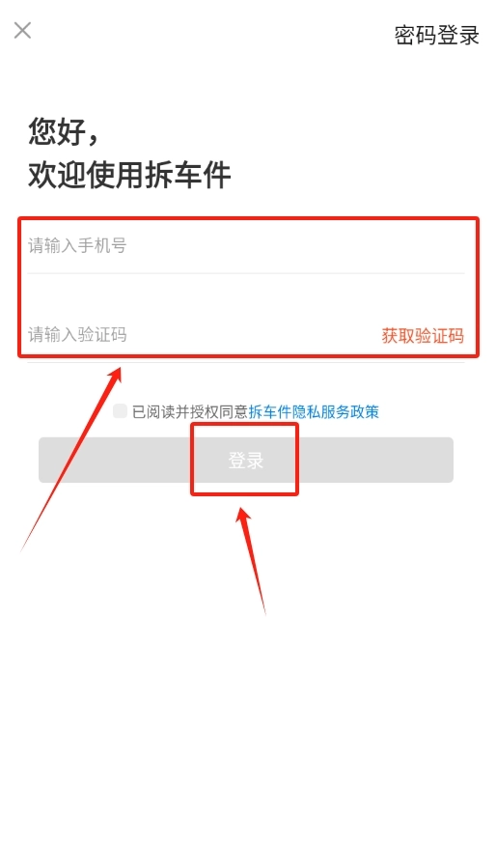Click the gray 登录 login button
Image resolution: width=496 pixels, height=868 pixels.
(246, 460)
